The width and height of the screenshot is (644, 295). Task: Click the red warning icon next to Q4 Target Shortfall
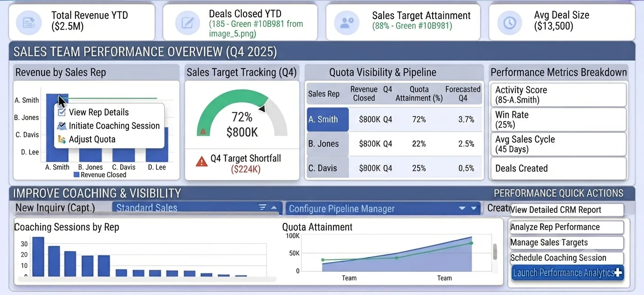[201, 161]
